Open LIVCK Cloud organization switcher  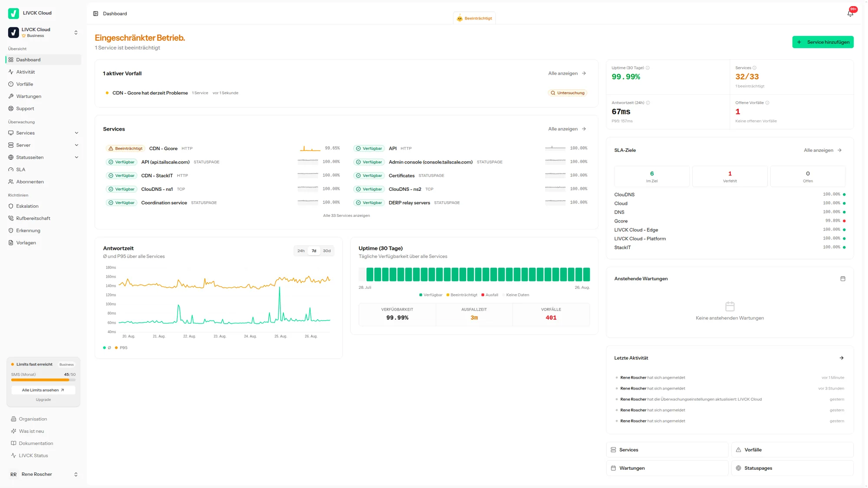click(43, 33)
